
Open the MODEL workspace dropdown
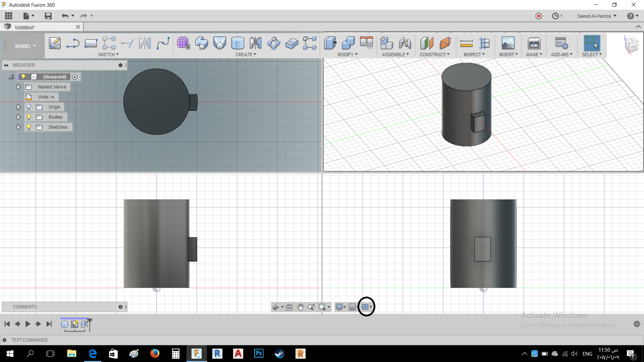pos(25,46)
